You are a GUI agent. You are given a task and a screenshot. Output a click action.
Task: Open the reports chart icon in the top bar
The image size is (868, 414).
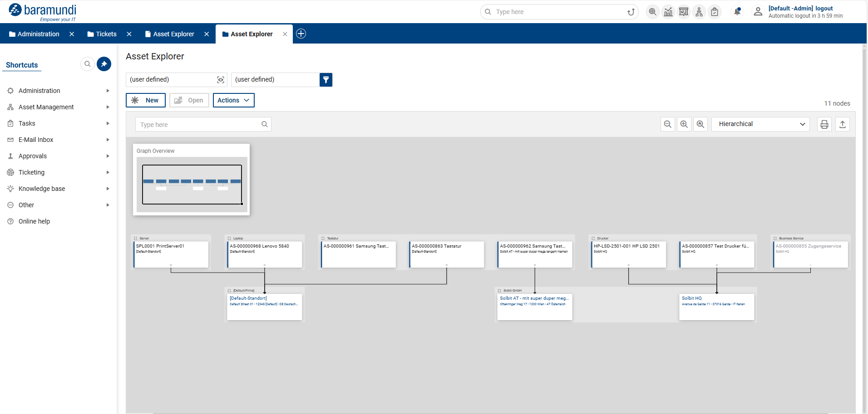click(x=668, y=11)
